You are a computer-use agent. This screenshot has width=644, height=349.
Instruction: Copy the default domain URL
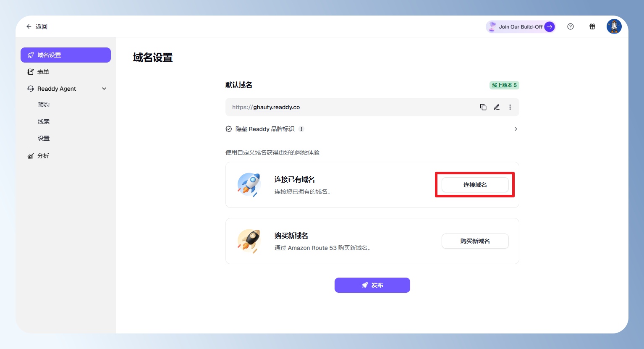pos(483,107)
